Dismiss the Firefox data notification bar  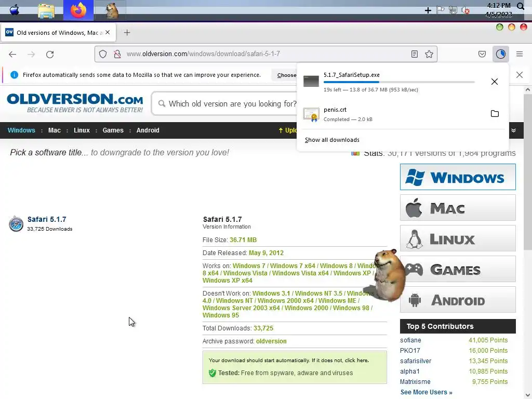tap(520, 75)
